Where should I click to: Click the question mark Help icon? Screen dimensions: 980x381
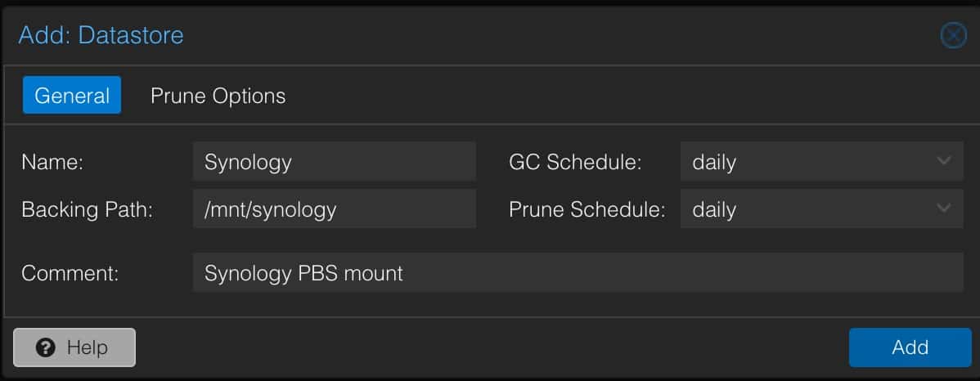point(46,347)
